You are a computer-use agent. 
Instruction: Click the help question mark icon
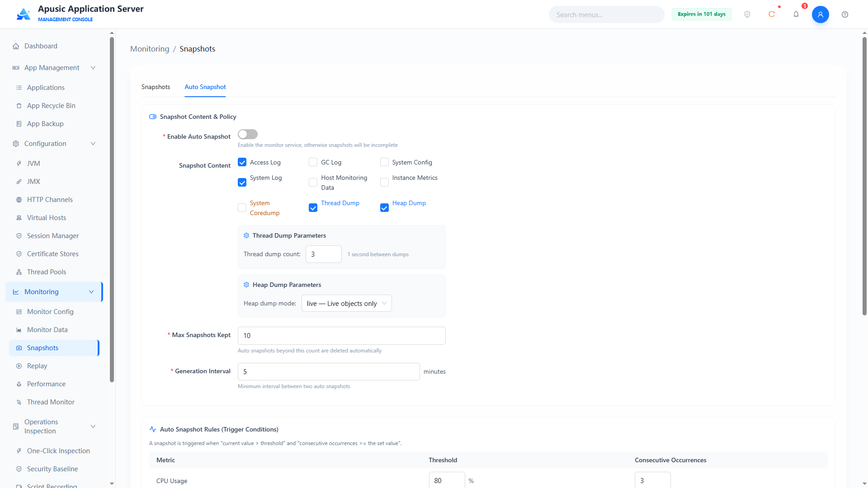[x=845, y=14]
